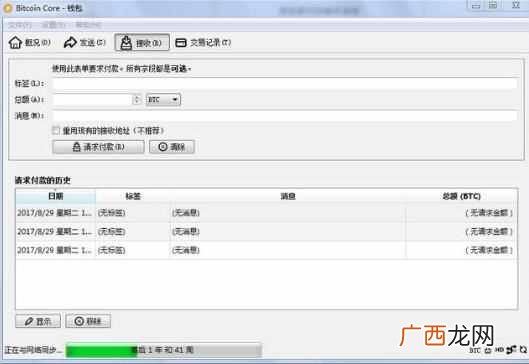The width and height of the screenshot is (529, 364).
Task: Click the amount field stepper arrows
Action: pyautogui.click(x=137, y=100)
